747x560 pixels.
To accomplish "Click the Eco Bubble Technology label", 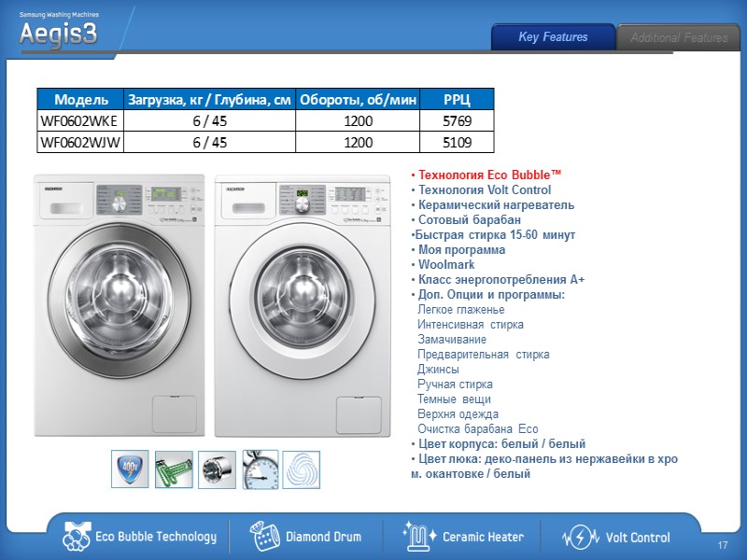I will click(156, 537).
